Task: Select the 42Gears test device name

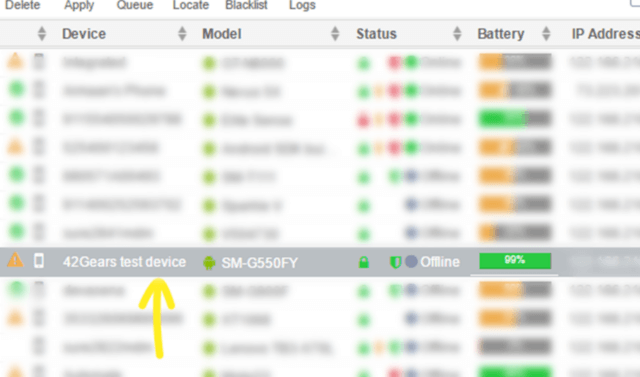Action: pos(124,262)
